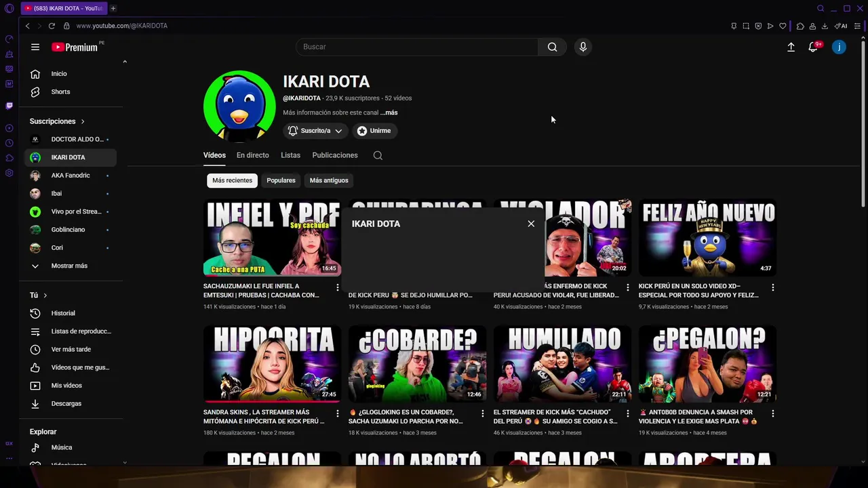This screenshot has height=488, width=868.
Task: Open the HIPOCRITA video thumbnail
Action: click(272, 364)
